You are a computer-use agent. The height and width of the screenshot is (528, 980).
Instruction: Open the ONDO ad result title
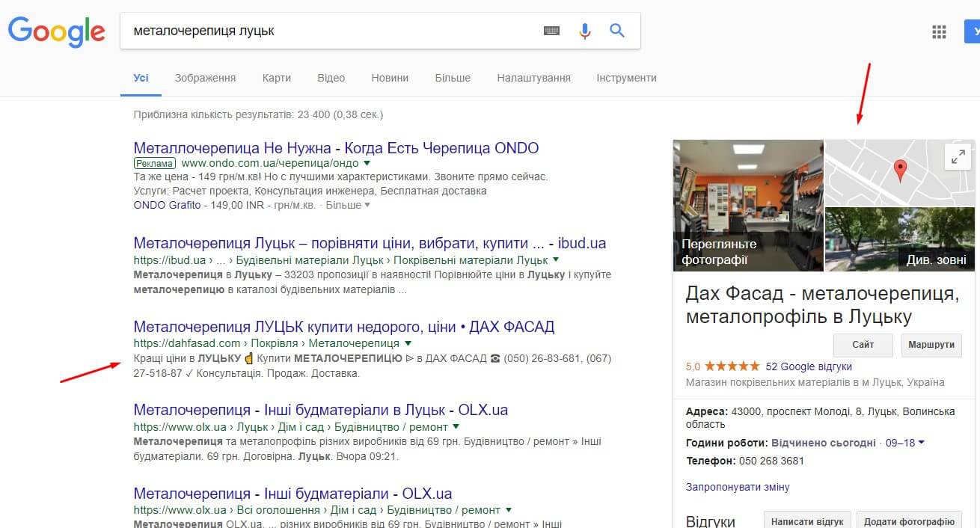pos(336,148)
